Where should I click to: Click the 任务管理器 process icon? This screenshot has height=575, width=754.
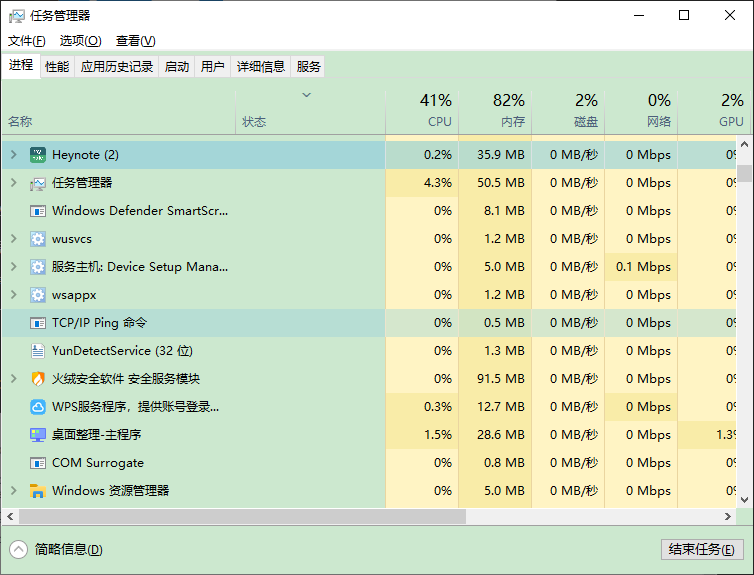(38, 183)
